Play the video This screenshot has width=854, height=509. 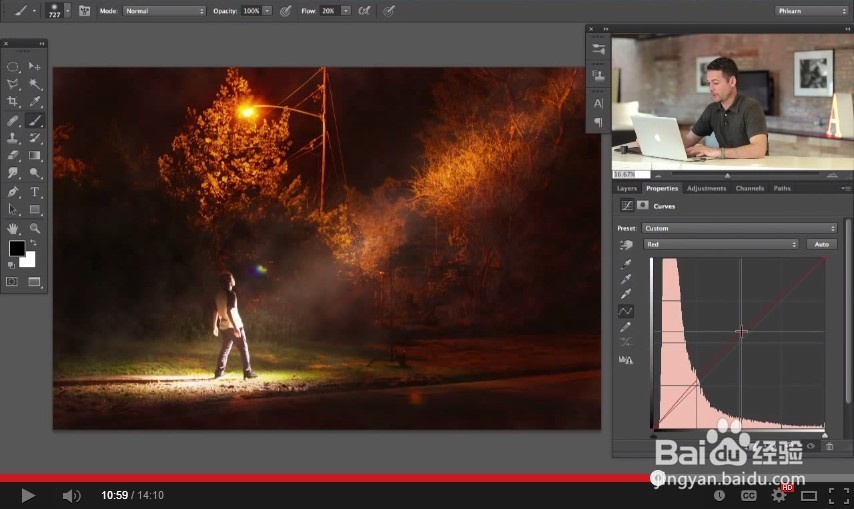pyautogui.click(x=28, y=495)
